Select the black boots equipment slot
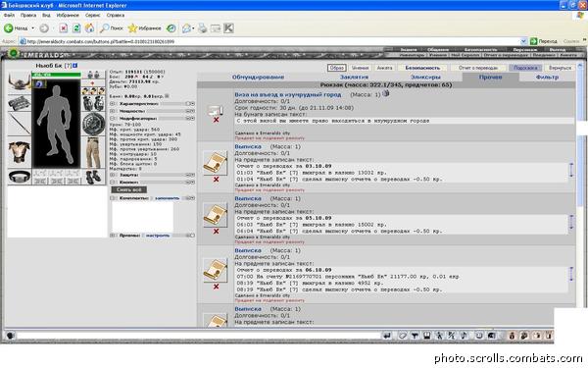The width and height of the screenshot is (588, 368). tap(93, 177)
